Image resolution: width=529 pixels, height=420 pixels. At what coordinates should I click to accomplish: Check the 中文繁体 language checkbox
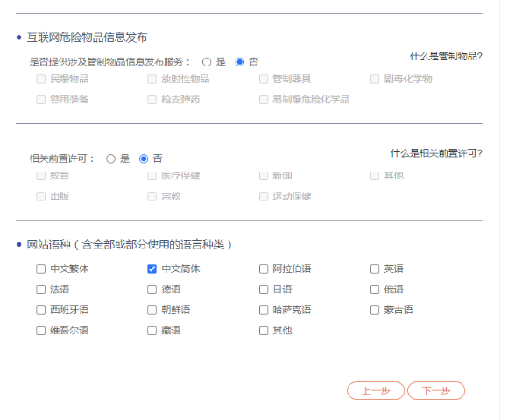pyautogui.click(x=41, y=269)
